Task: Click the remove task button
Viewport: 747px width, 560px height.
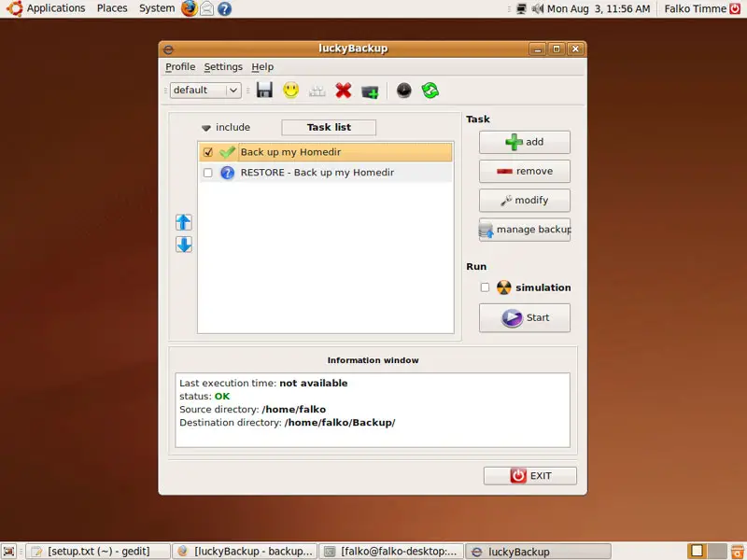Action: click(x=525, y=171)
